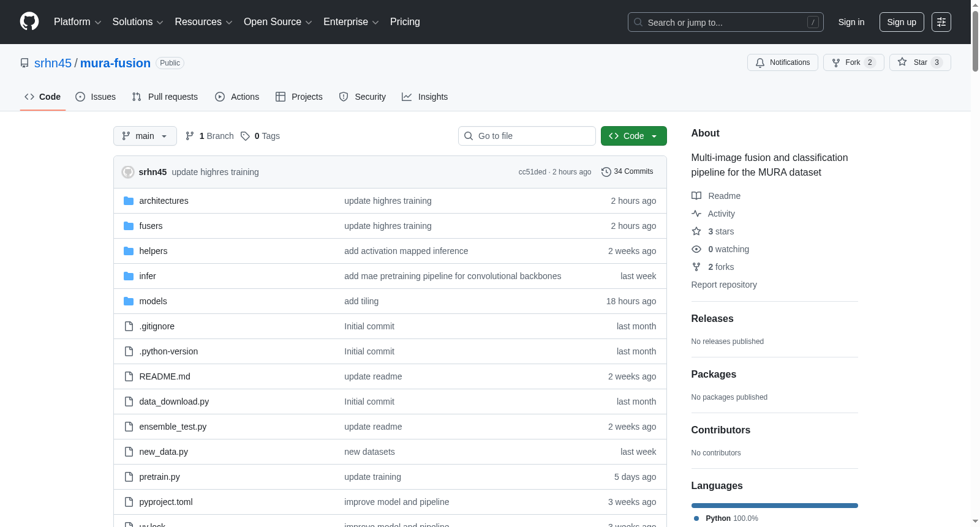Click the fork icon next to 2 forks
The height and width of the screenshot is (527, 980).
click(x=696, y=267)
